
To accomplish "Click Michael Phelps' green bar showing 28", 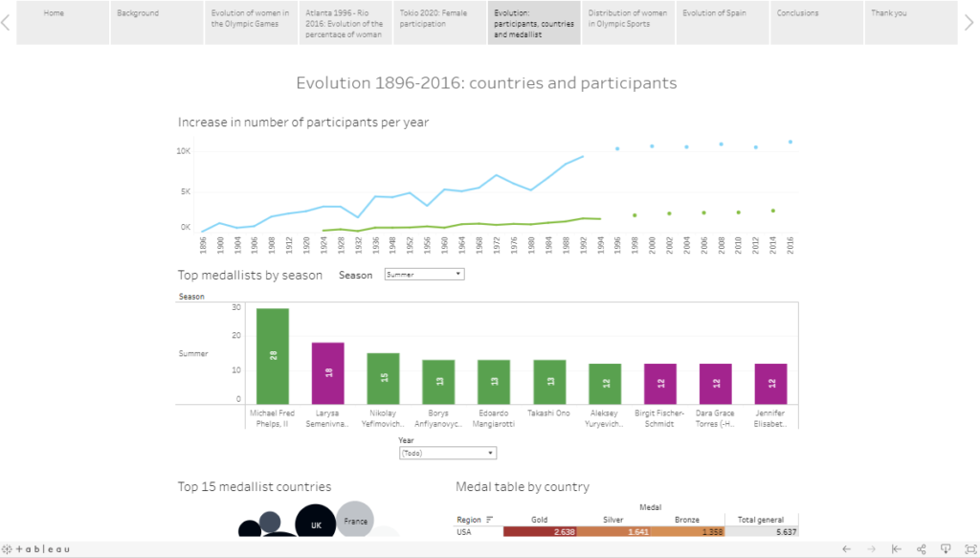I will (273, 355).
